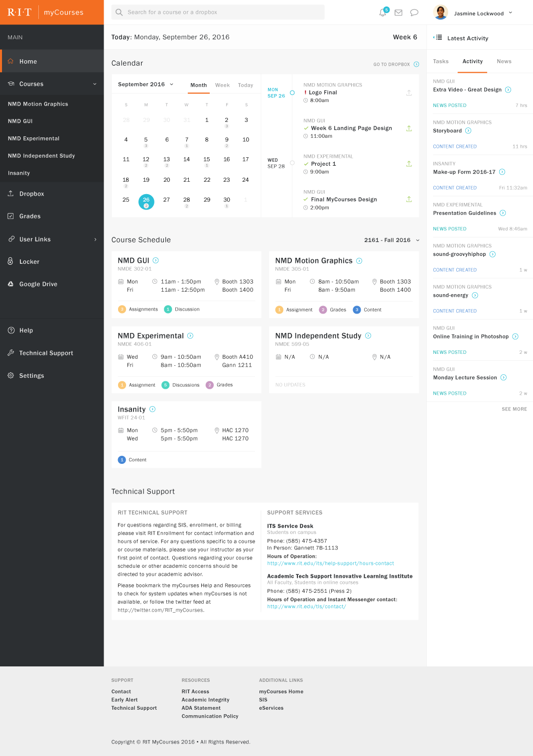
Task: Select the MON SEP 26 timeline marker
Action: [292, 93]
